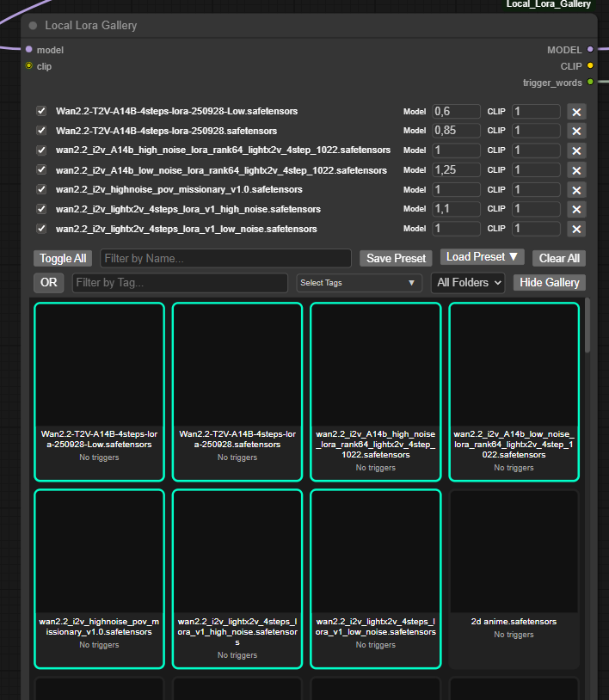Screen dimensions: 609x700
Task: Select gallery card lightx2v_4steps_lora_v1_low_noise
Action: coord(376,579)
